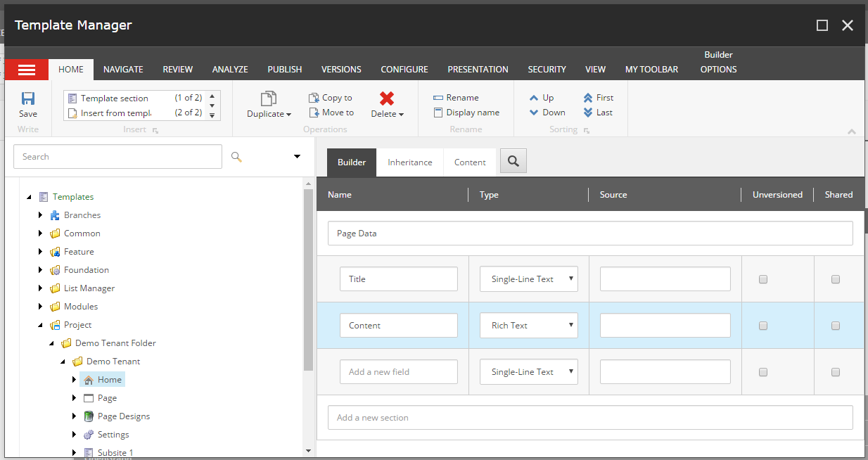Open the Duplicate dropdown arrow
Viewport: 868px width, 460px height.
pyautogui.click(x=288, y=115)
